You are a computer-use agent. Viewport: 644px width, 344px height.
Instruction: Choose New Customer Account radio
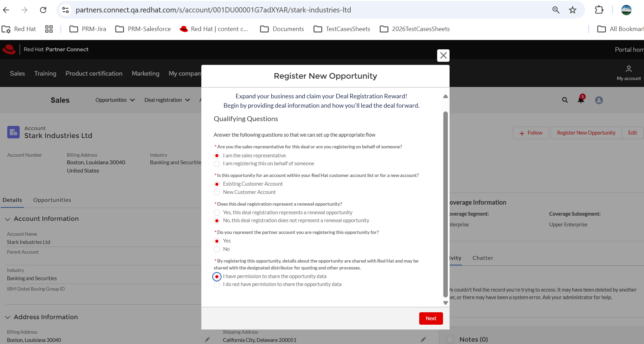[x=217, y=192]
